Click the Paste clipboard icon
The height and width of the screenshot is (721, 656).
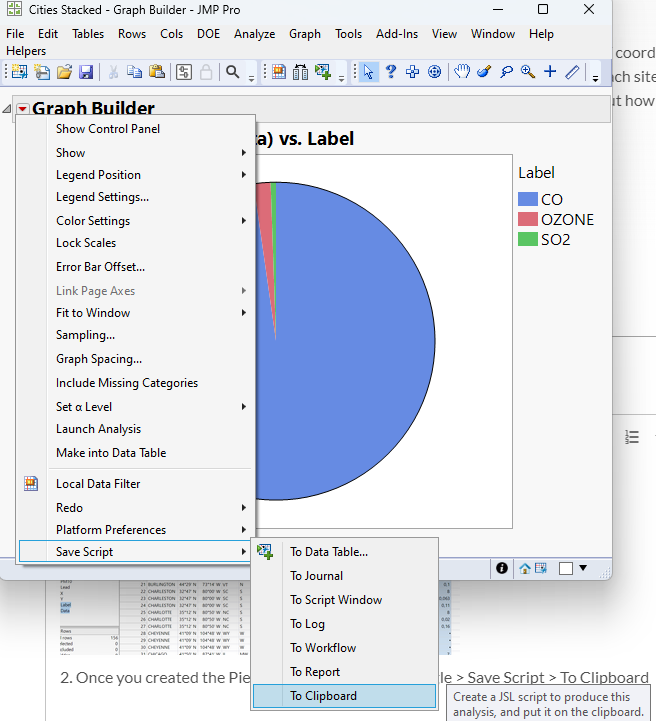pos(157,72)
